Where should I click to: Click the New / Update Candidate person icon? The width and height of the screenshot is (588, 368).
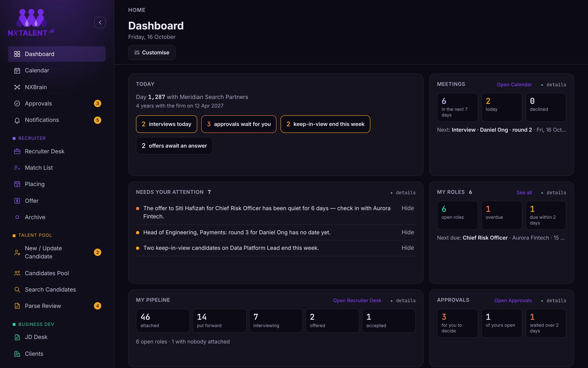coord(17,252)
